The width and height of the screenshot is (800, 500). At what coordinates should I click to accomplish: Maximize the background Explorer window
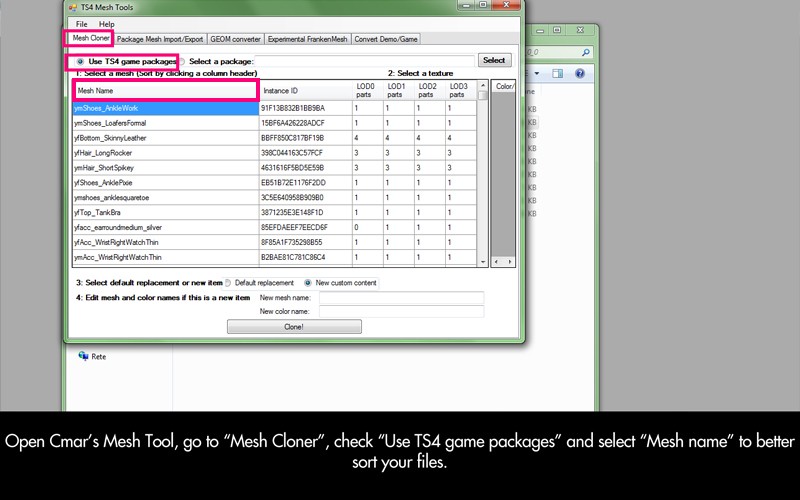tap(558, 30)
